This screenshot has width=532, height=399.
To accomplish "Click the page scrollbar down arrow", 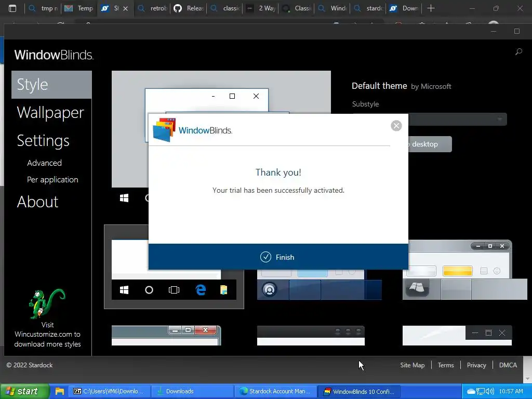I will point(527,379).
